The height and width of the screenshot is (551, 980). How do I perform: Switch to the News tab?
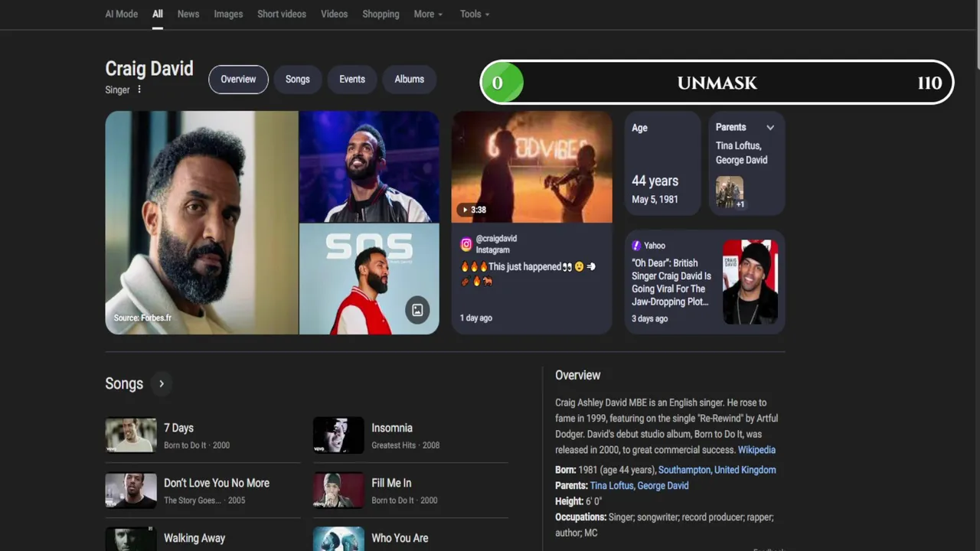188,14
